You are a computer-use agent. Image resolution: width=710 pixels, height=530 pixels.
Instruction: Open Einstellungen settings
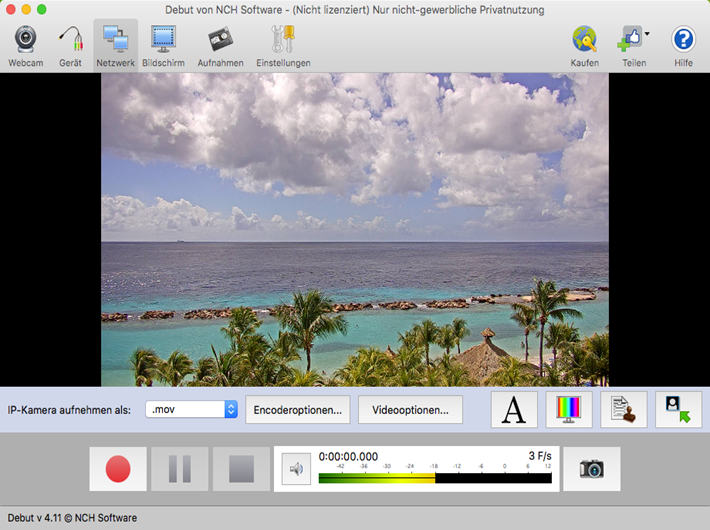tap(283, 46)
